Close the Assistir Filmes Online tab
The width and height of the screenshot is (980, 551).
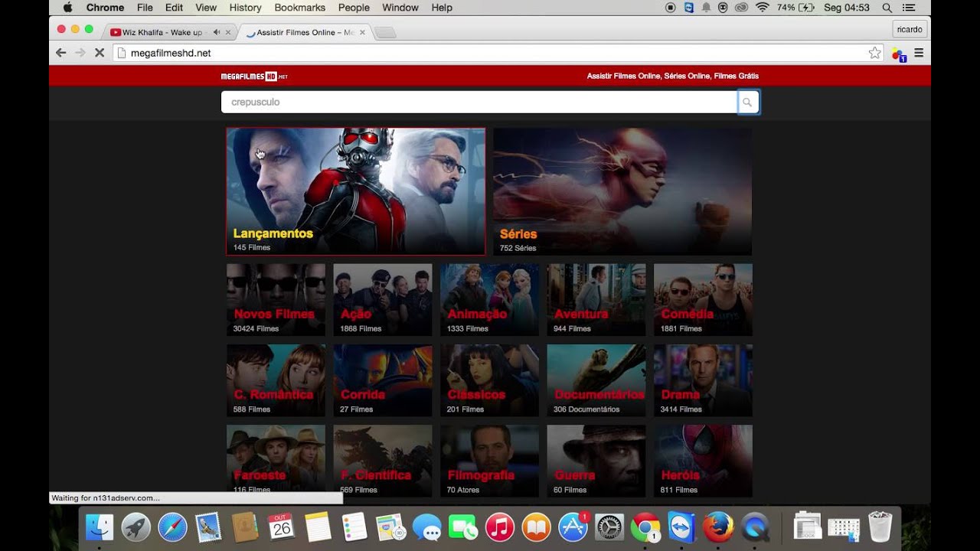tap(362, 32)
